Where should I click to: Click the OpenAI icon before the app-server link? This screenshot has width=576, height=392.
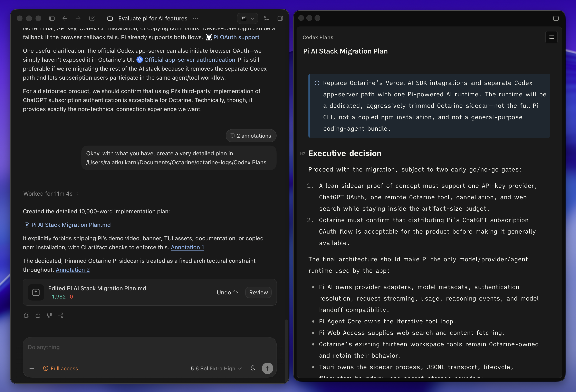point(140,60)
